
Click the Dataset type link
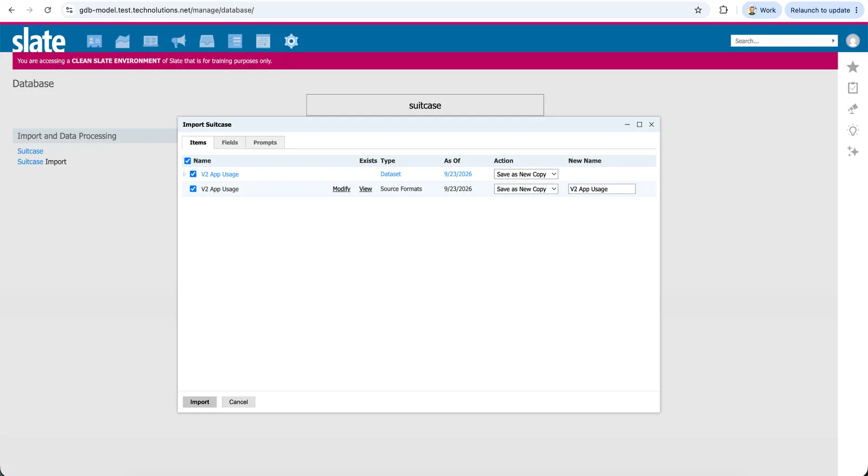click(x=391, y=174)
